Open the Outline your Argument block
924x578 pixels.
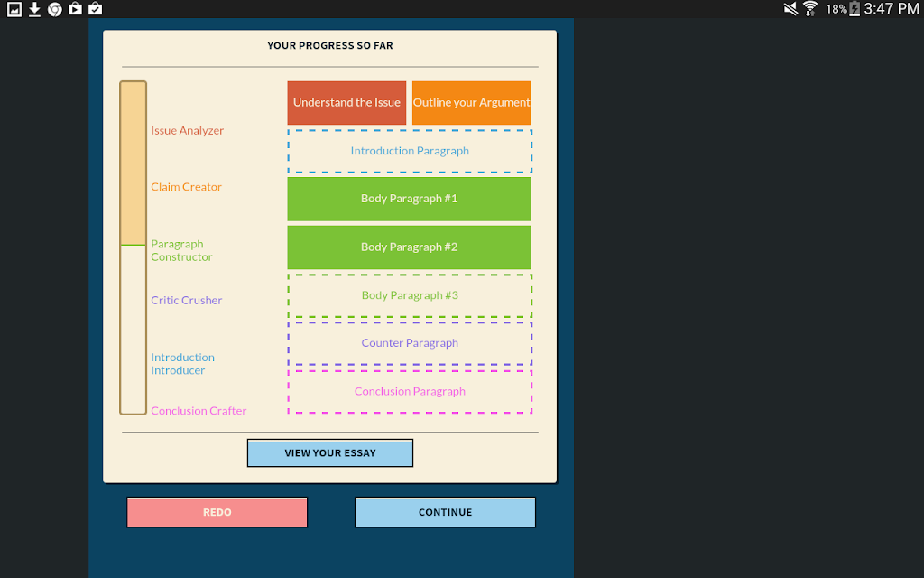(x=471, y=103)
